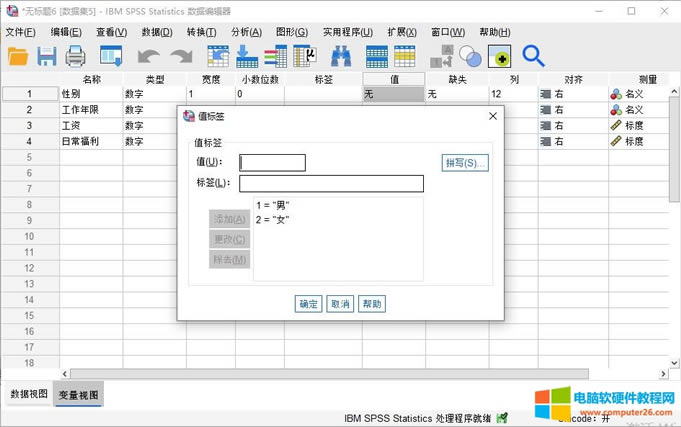
Task: Search with blue magnifier icon
Action: click(533, 56)
